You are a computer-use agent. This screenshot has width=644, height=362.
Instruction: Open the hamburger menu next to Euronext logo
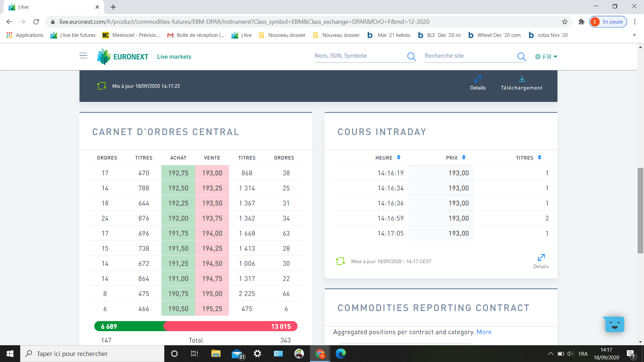83,56
